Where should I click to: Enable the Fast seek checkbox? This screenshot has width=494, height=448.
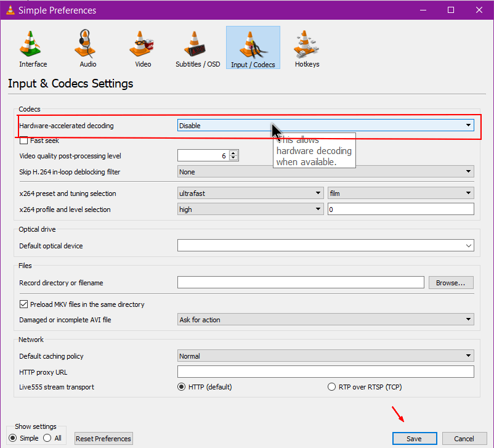point(23,141)
